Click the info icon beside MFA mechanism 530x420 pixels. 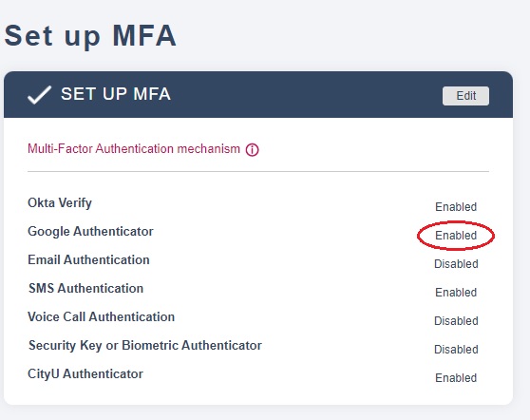coord(252,149)
